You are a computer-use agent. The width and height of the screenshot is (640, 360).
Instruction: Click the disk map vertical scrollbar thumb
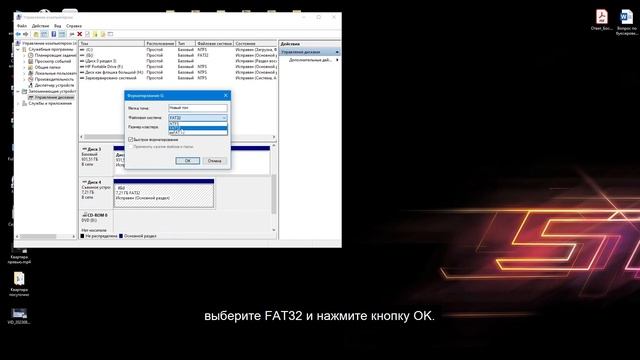click(x=274, y=194)
